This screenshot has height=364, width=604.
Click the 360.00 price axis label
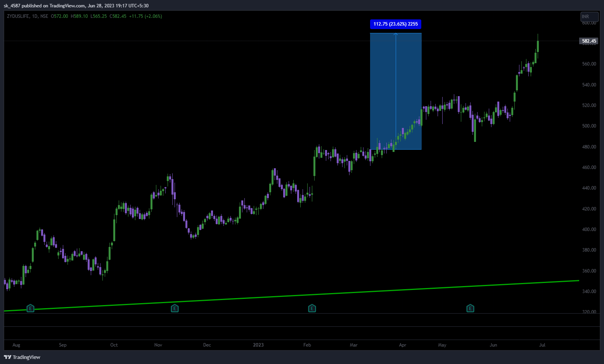(x=589, y=271)
